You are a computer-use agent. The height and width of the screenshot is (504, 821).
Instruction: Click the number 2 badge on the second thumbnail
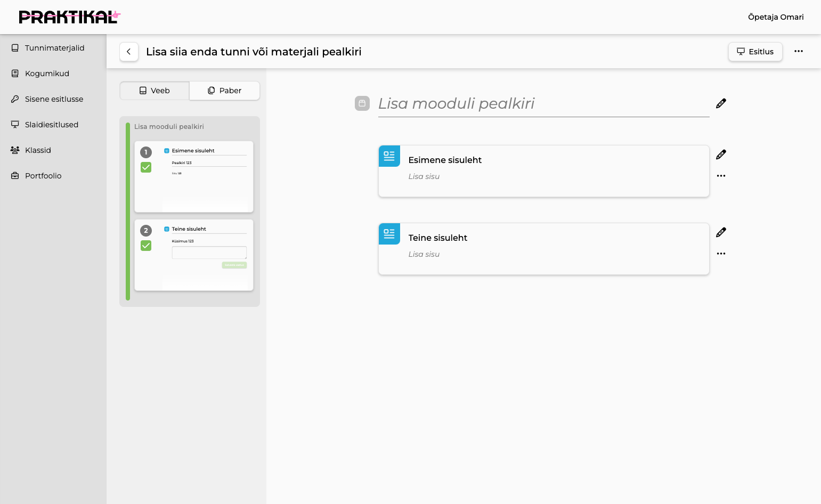coord(146,231)
